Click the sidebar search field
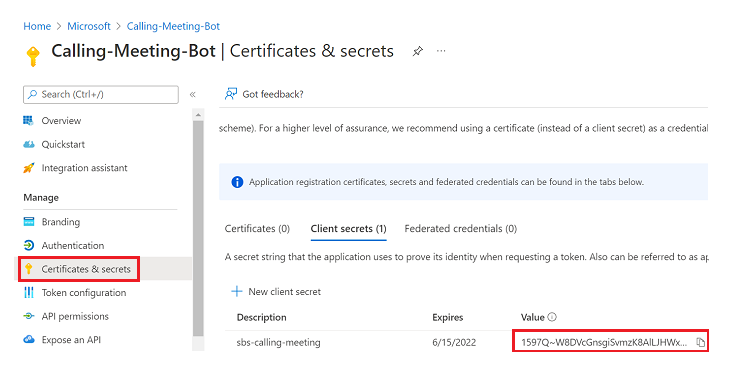The image size is (731, 382). [101, 94]
